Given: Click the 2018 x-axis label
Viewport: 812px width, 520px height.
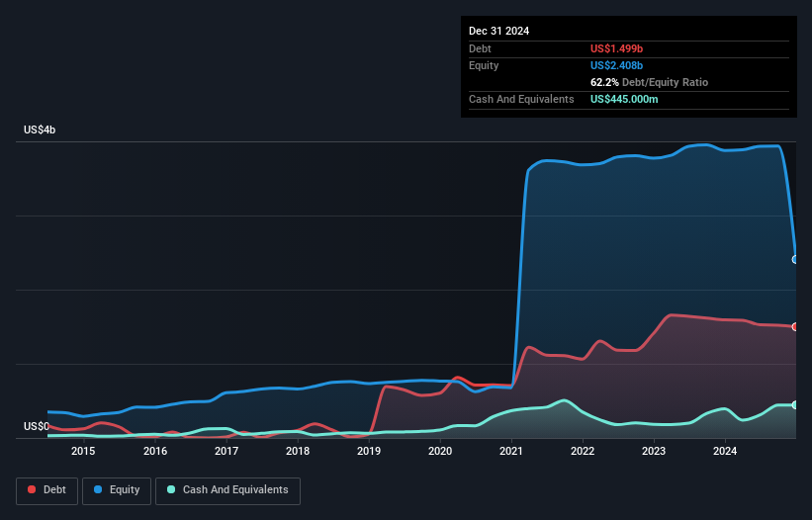Looking at the screenshot, I should tap(298, 451).
